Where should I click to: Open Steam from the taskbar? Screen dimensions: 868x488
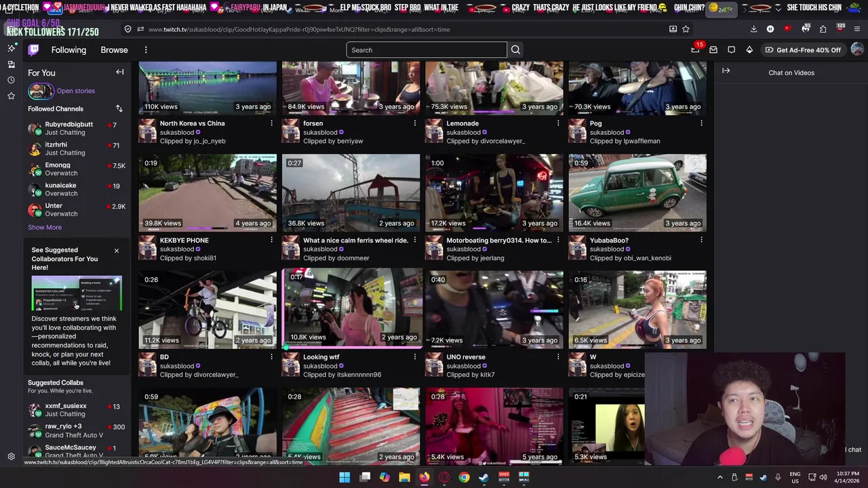[484, 477]
